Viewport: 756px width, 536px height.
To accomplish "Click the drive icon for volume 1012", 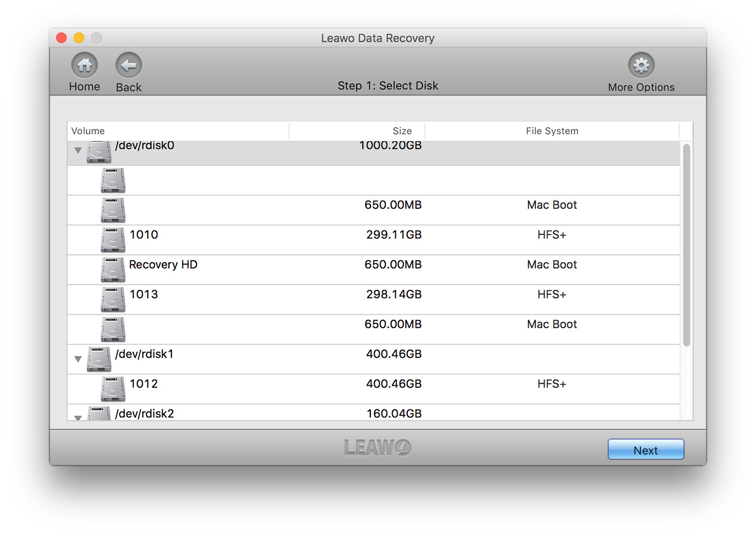I will click(113, 389).
